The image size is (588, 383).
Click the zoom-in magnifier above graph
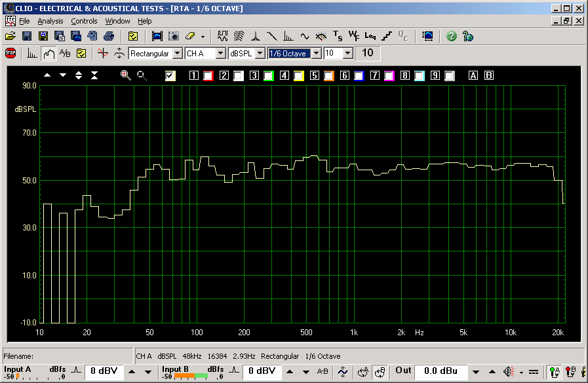point(125,75)
